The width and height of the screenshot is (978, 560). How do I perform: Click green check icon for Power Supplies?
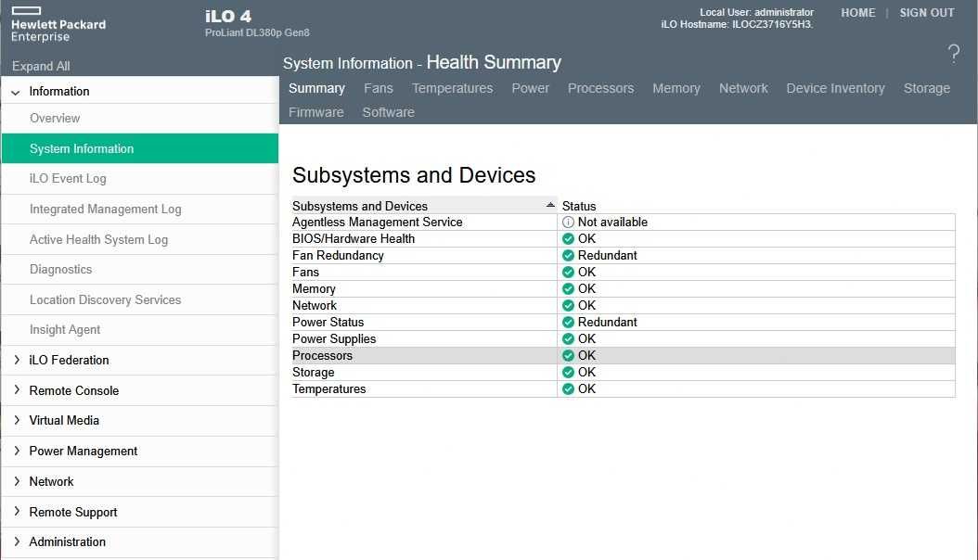click(x=568, y=338)
